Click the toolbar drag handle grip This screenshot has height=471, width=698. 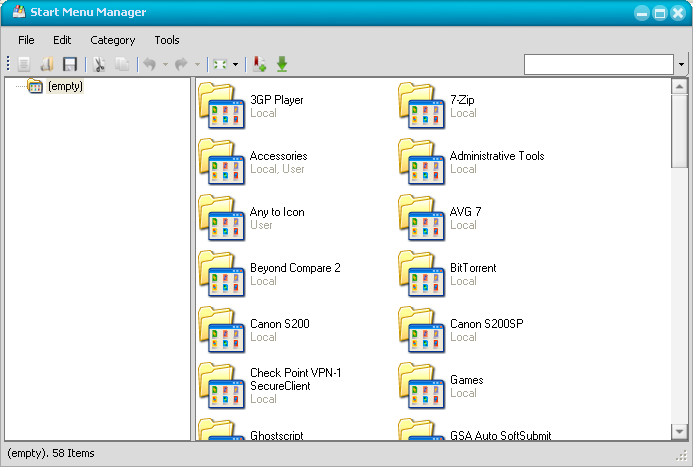[8, 64]
